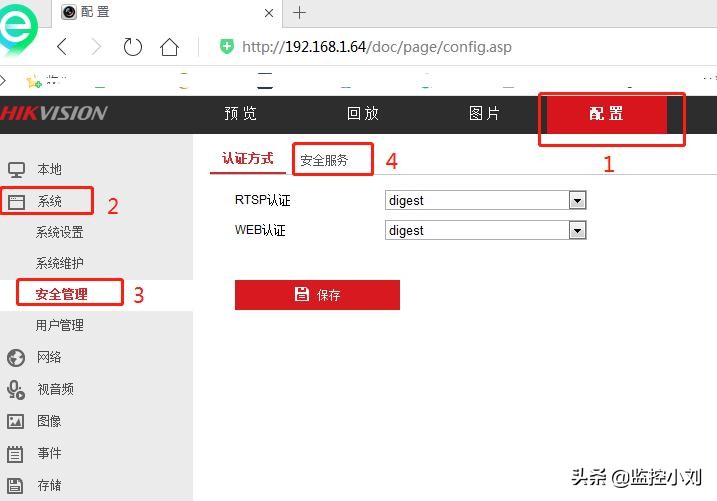The image size is (717, 501).
Task: Click the browser forward arrow
Action: click(x=96, y=47)
